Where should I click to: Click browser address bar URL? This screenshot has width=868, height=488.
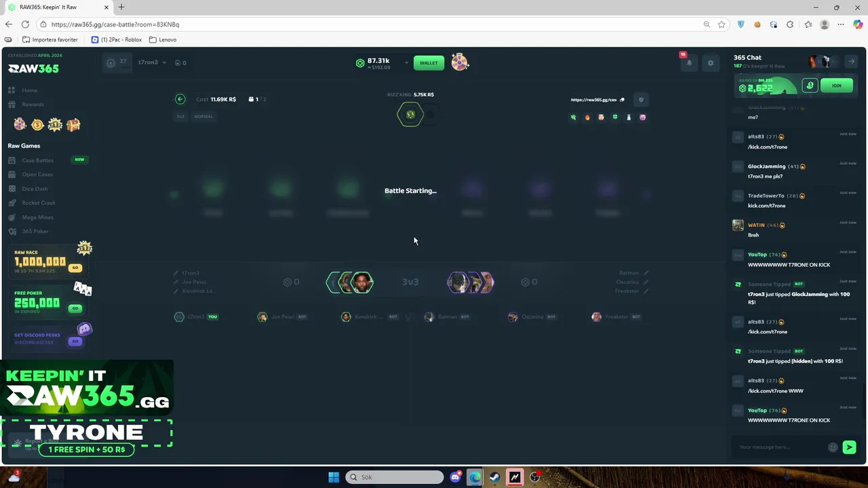coord(115,24)
